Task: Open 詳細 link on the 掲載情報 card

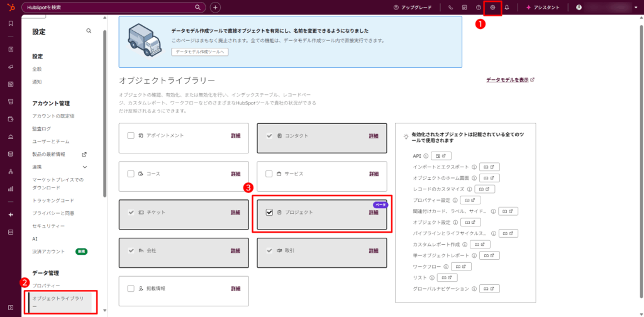Action: tap(235, 289)
